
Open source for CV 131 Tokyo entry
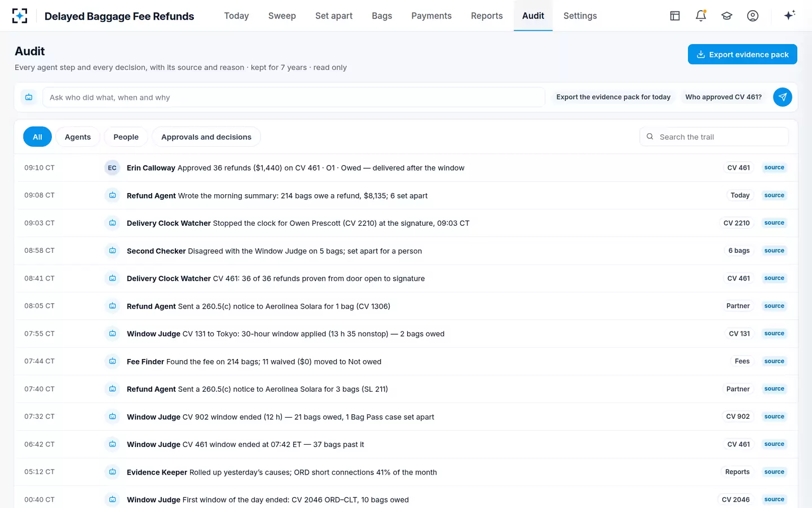[x=774, y=334]
